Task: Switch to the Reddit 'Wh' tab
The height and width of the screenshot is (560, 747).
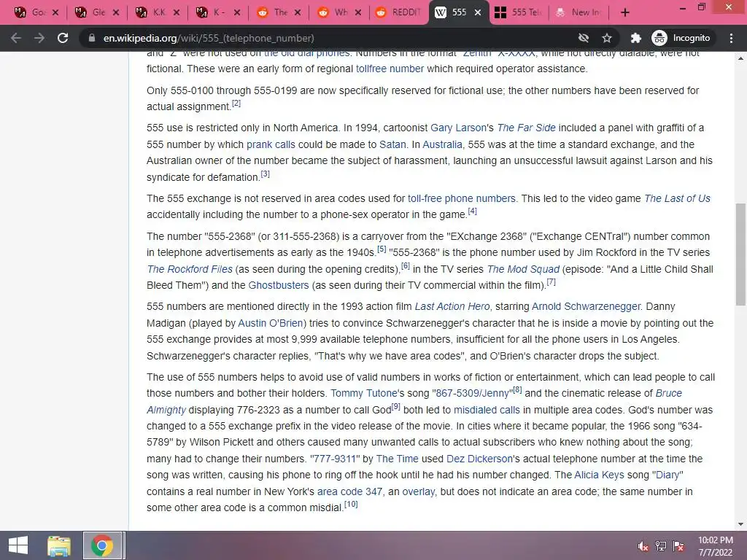Action: tap(333, 12)
